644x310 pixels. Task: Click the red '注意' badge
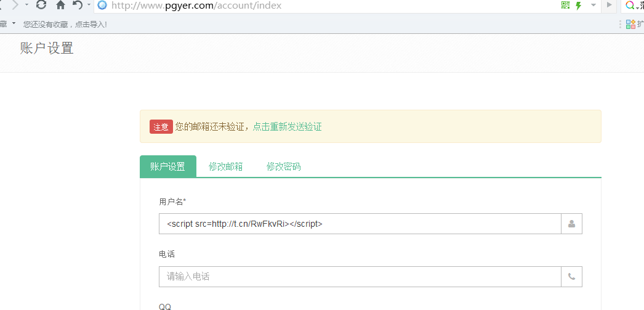click(161, 127)
